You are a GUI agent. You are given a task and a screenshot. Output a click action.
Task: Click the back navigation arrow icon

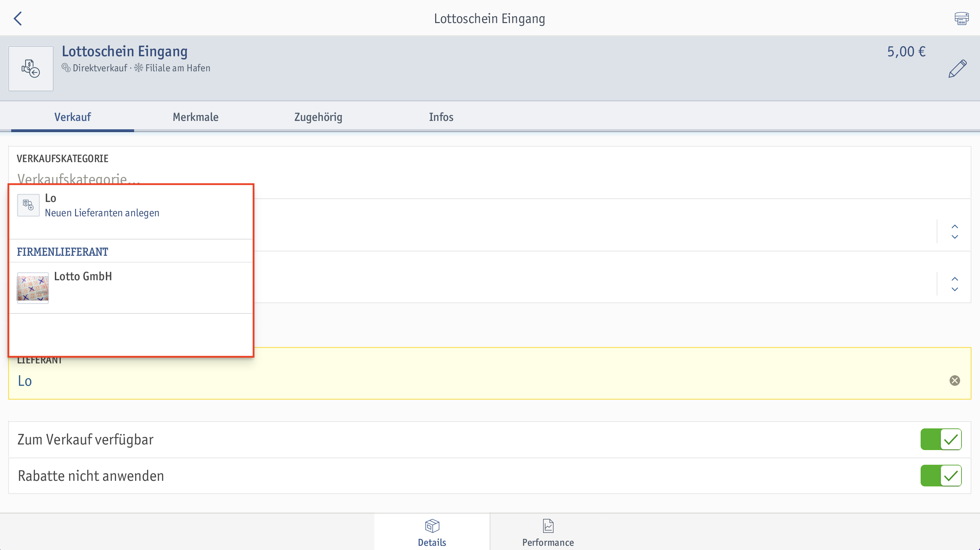click(17, 17)
